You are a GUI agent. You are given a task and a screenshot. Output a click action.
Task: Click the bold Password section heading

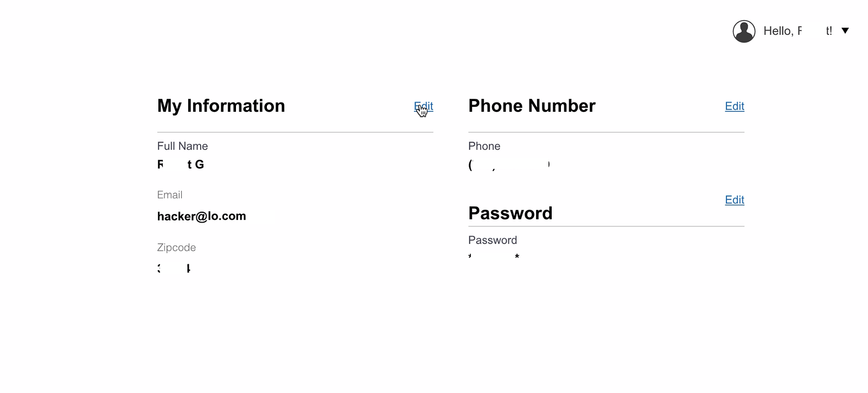[510, 213]
